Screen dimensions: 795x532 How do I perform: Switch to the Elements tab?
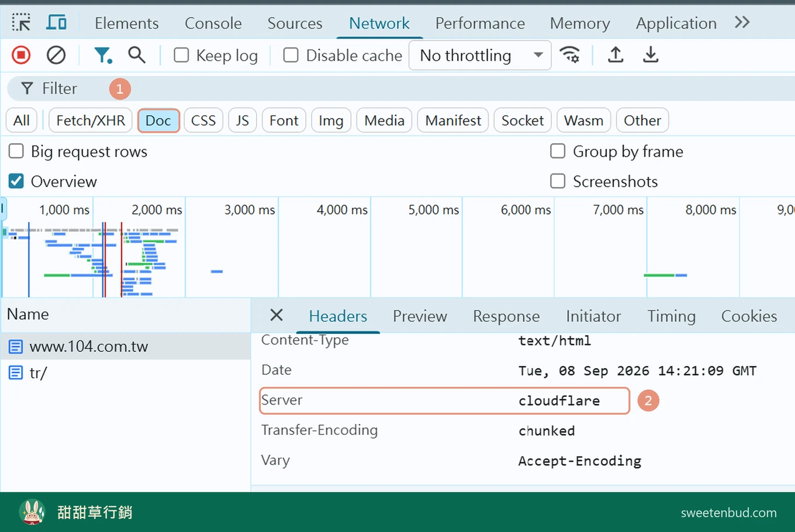tap(127, 23)
